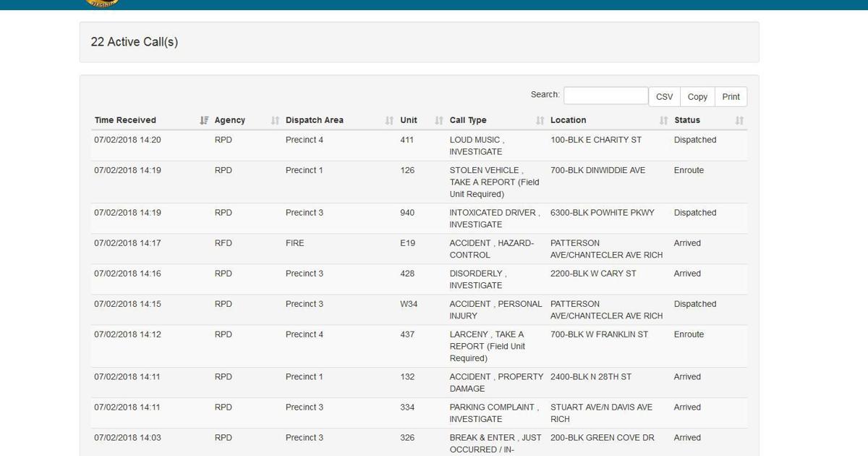Select the RFD agency cell

[x=224, y=243]
